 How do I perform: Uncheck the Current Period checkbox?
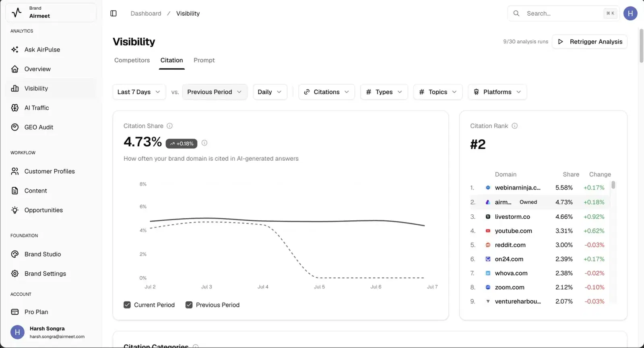pyautogui.click(x=127, y=305)
